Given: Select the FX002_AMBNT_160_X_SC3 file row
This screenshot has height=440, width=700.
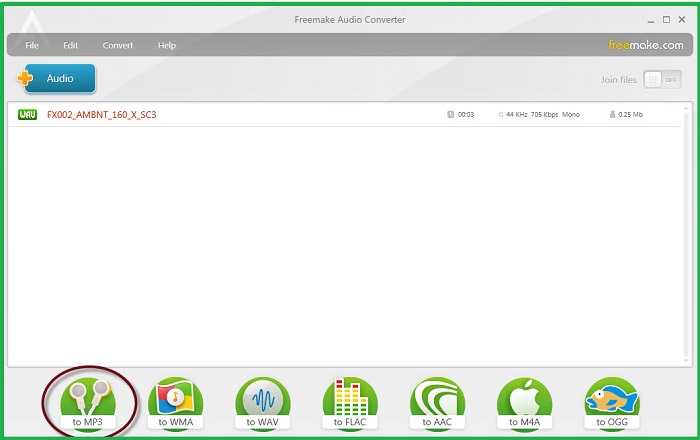Looking at the screenshot, I should (344, 115).
